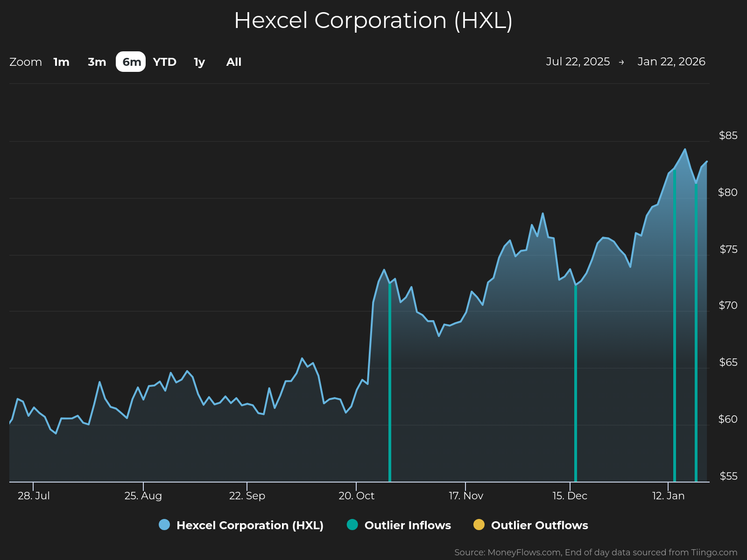Click the 22. Sep axis label
747x560 pixels.
pyautogui.click(x=247, y=496)
